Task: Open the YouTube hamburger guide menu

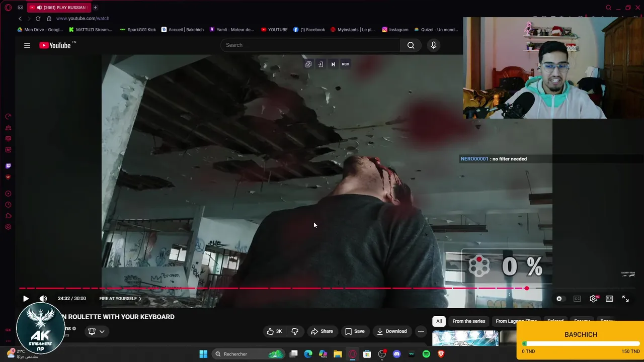Action: coord(27,45)
